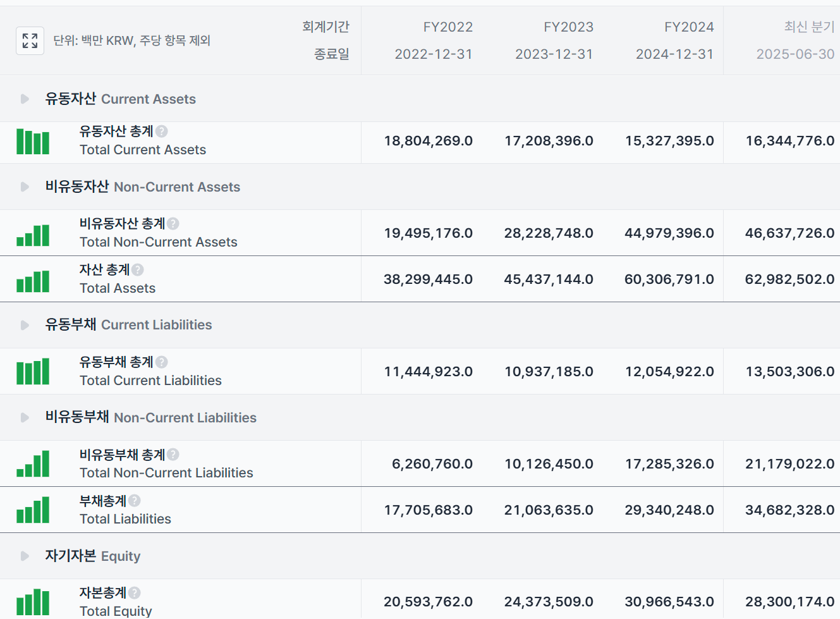Open bar chart for Total Current Liabilities
Image resolution: width=840 pixels, height=619 pixels.
tap(33, 372)
